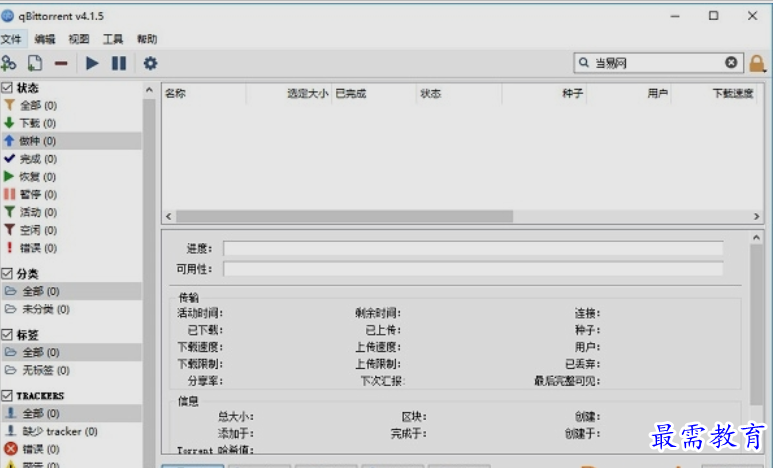This screenshot has width=773, height=468.
Task: Click the red delete torrent icon
Action: coord(61,64)
